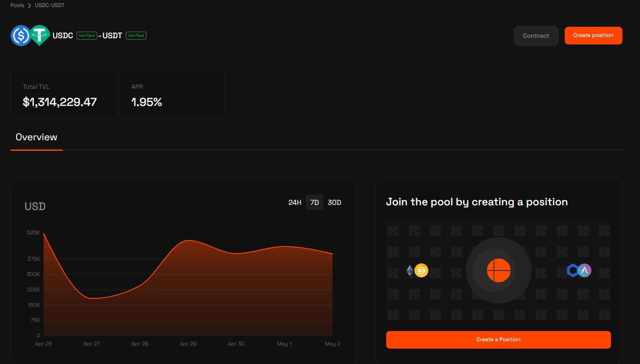
Task: Click the green Tether USDT icon
Action: click(x=40, y=36)
